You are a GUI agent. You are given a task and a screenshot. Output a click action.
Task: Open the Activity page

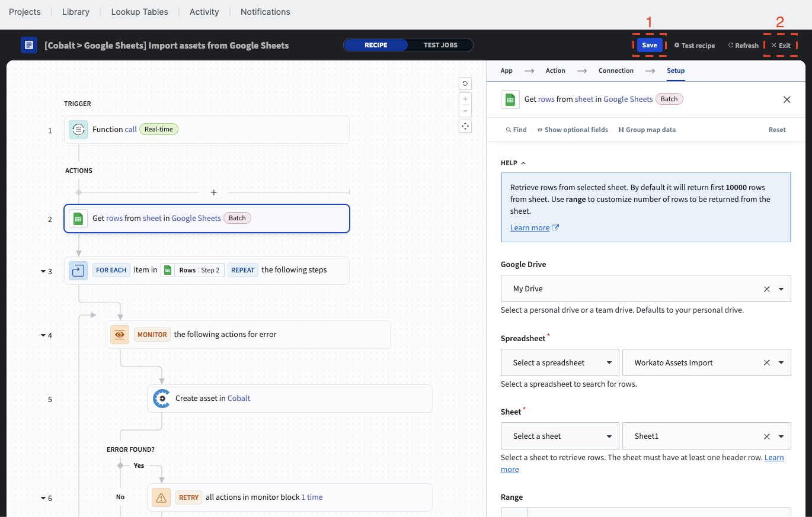tap(204, 12)
